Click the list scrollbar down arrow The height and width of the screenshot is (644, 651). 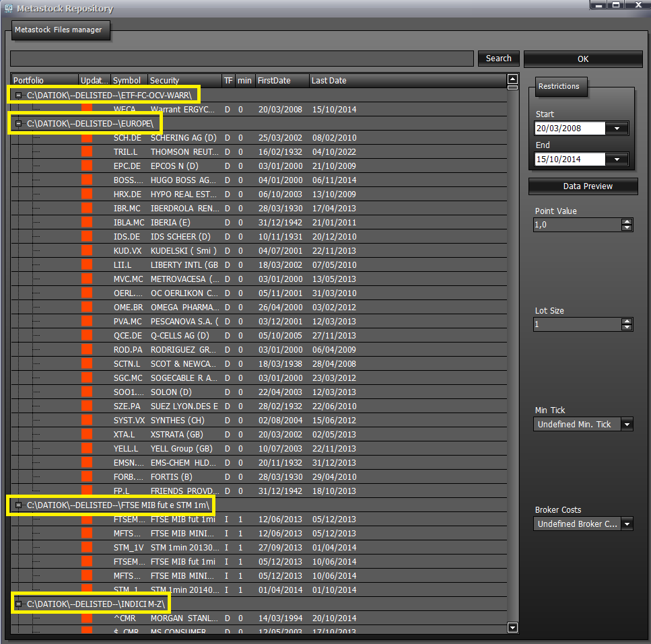click(x=513, y=627)
